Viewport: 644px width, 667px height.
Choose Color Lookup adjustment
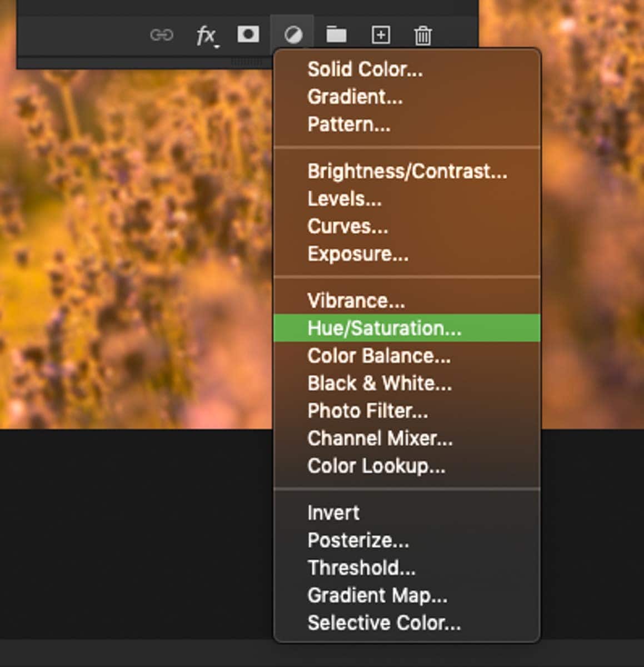point(407,466)
